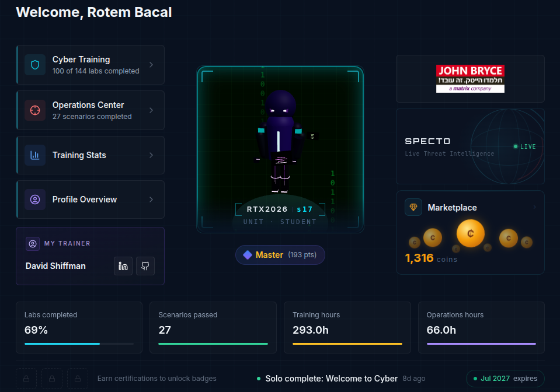This screenshot has width=560, height=392.
Task: Click 'Solo complete: Welcome to Cyber' activity
Action: 331,379
